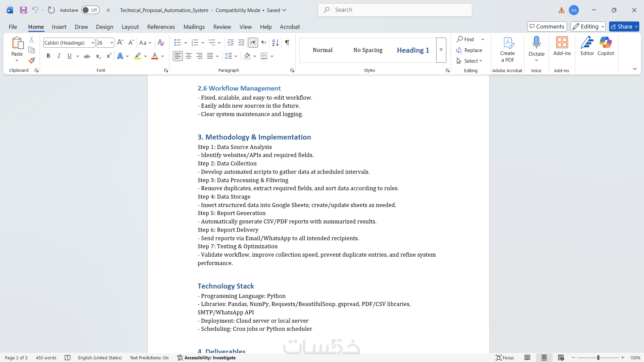Viewport: 644px width, 362px height.
Task: Apply the Heading 1 style
Action: pyautogui.click(x=413, y=50)
